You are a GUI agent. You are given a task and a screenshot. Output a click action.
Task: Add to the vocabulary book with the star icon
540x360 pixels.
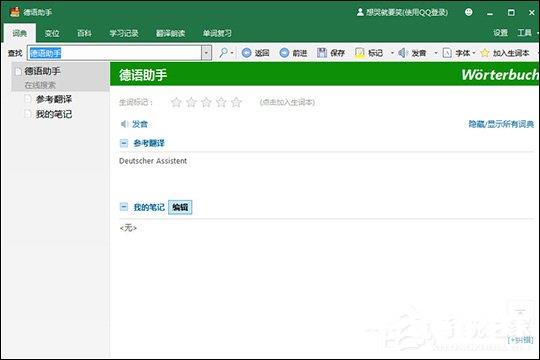pyautogui.click(x=485, y=53)
